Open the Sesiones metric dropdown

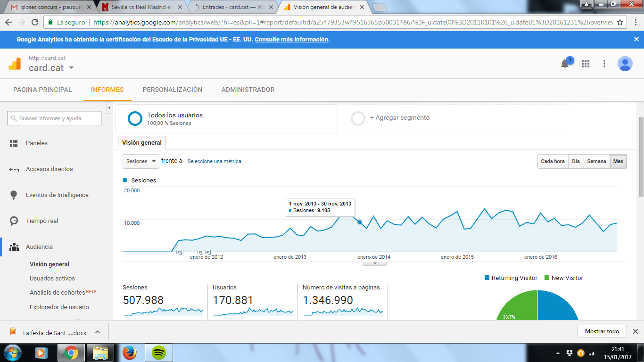[x=141, y=161]
